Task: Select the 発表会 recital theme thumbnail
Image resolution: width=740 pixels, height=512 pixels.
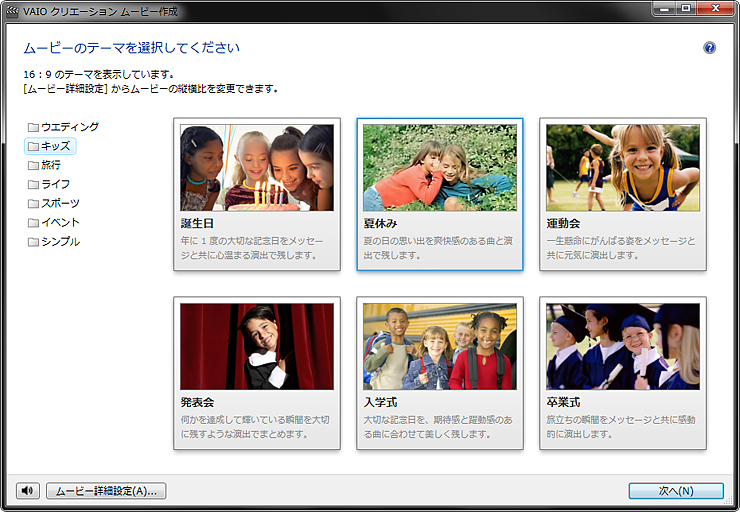Action: click(256, 346)
